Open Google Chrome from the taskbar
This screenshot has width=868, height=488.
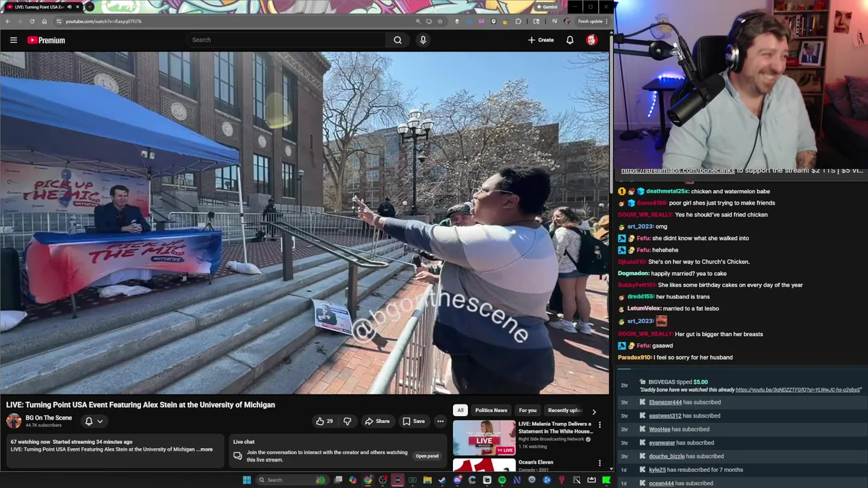368,480
